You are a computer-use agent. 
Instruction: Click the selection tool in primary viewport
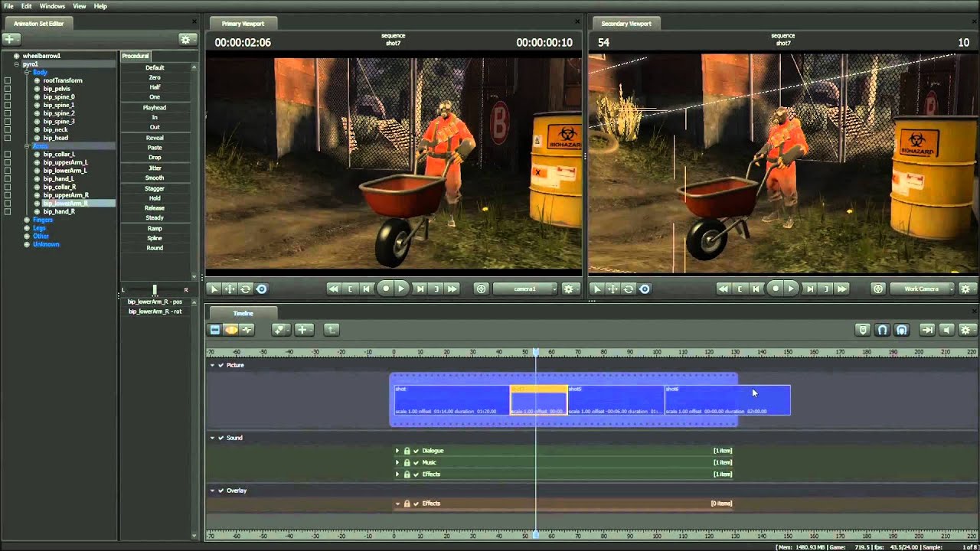[214, 289]
